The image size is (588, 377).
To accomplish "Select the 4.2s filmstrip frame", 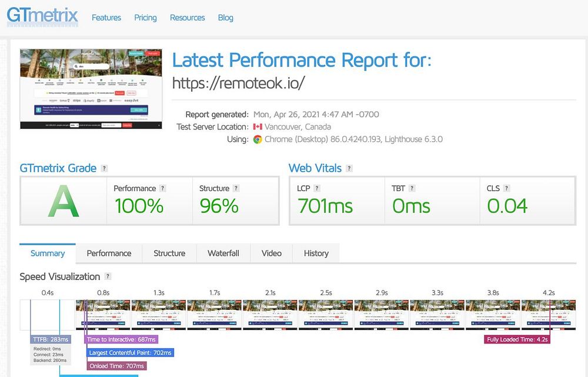I will coord(549,315).
